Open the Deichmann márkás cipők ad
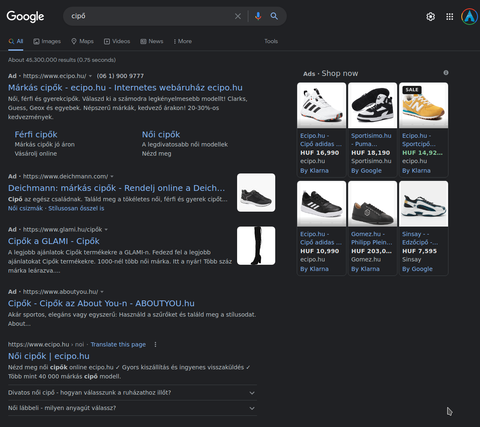Viewport: 480px width, 427px height. (x=116, y=188)
